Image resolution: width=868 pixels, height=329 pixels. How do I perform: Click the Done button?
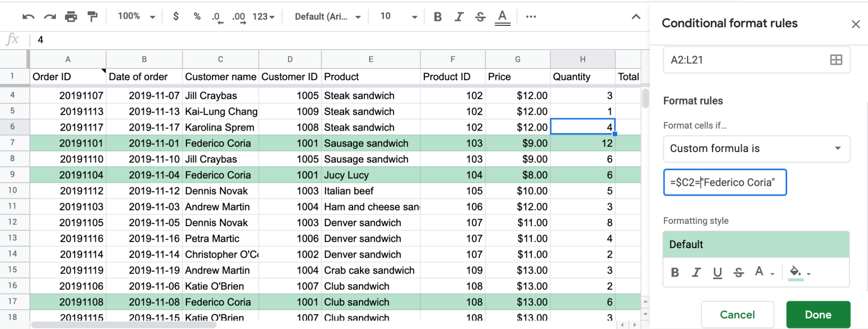[x=818, y=314]
